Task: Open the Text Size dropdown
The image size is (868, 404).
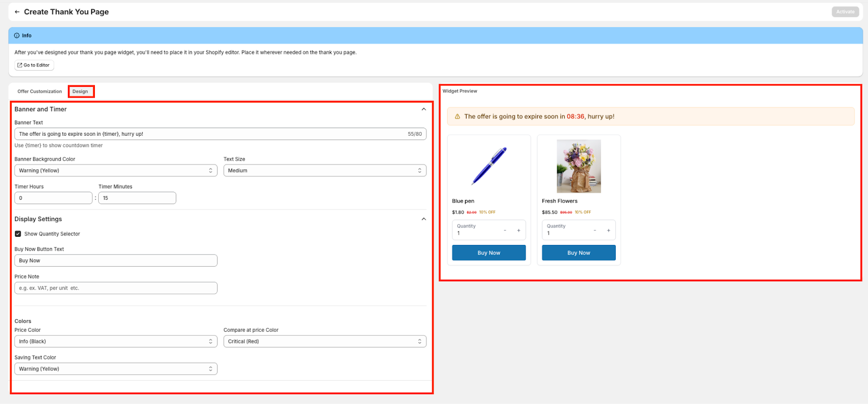Action: pos(324,171)
